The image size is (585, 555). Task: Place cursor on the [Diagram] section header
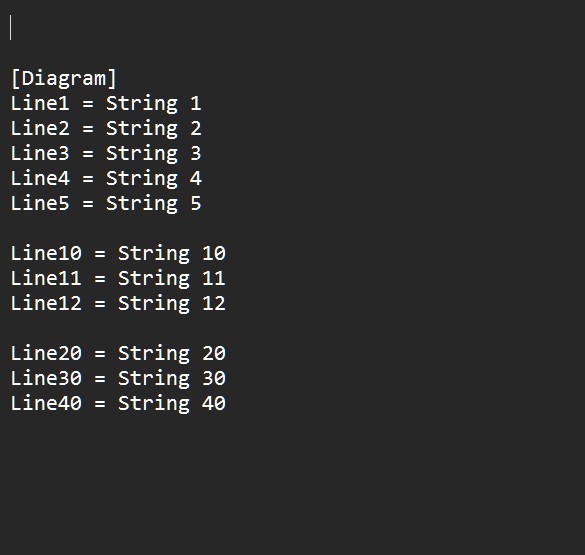64,78
